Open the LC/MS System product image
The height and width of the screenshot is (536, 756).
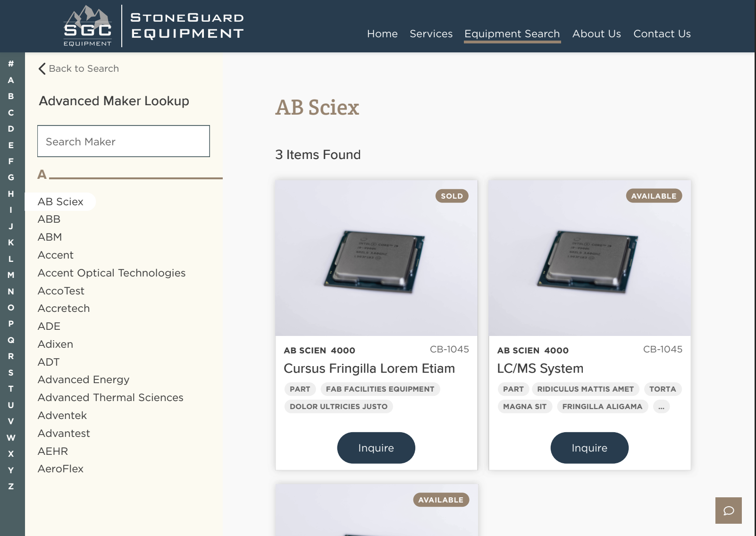pyautogui.click(x=589, y=258)
